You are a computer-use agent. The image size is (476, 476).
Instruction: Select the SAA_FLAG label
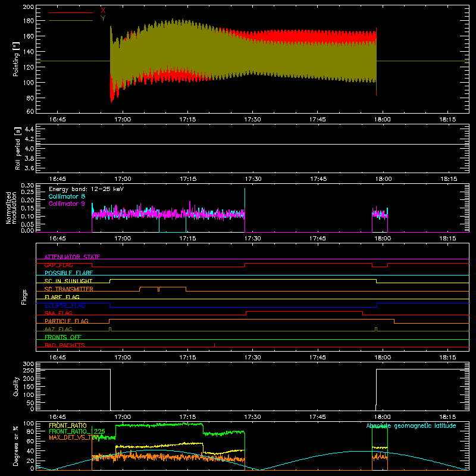pyautogui.click(x=58, y=313)
